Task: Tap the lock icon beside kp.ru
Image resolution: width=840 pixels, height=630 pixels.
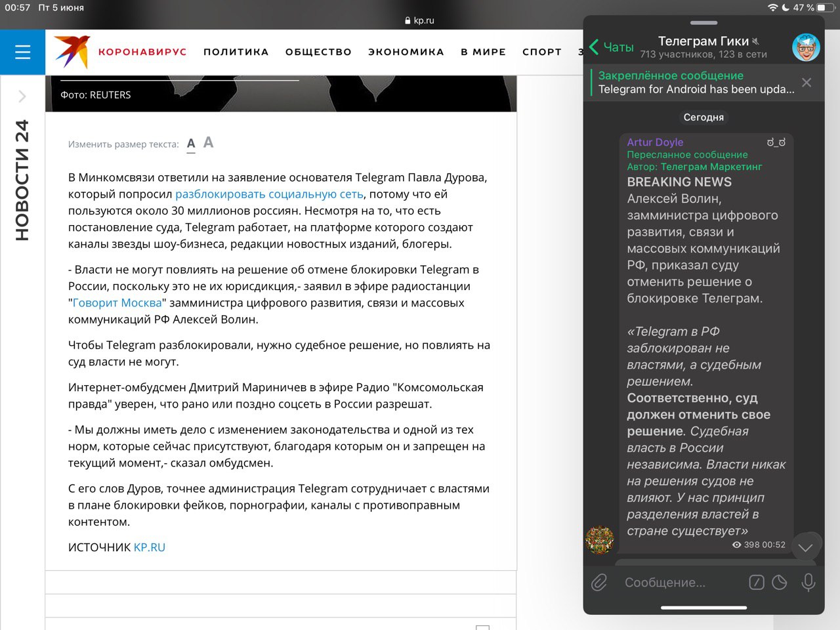Action: point(408,20)
